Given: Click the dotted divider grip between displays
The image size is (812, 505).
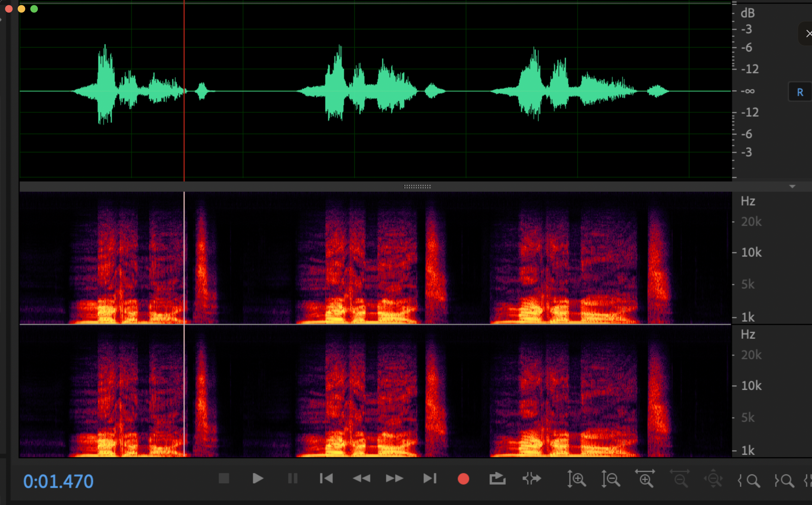Looking at the screenshot, I should pyautogui.click(x=417, y=186).
